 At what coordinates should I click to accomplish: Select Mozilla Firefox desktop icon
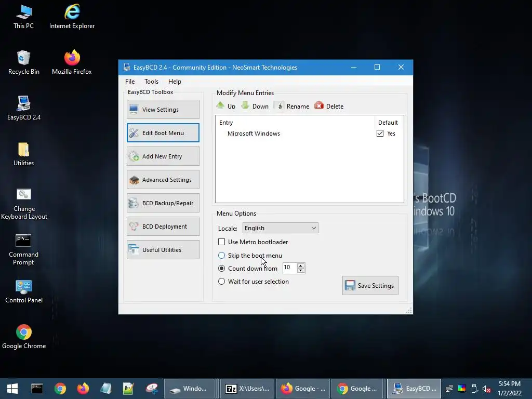pos(72,63)
